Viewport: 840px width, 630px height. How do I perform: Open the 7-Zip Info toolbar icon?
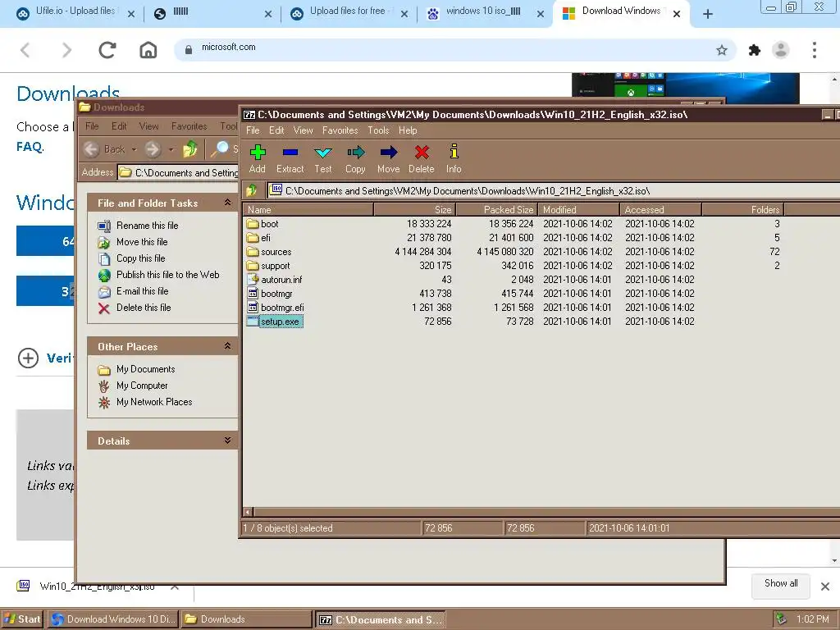[454, 152]
